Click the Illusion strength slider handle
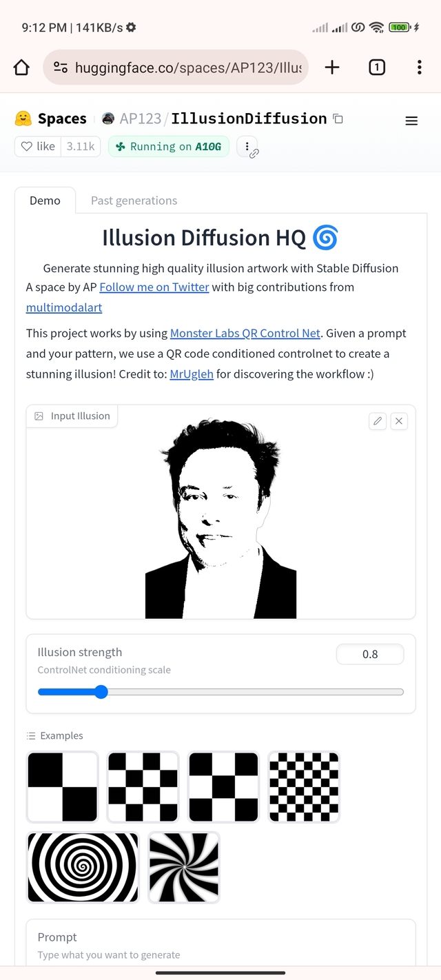 (101, 692)
